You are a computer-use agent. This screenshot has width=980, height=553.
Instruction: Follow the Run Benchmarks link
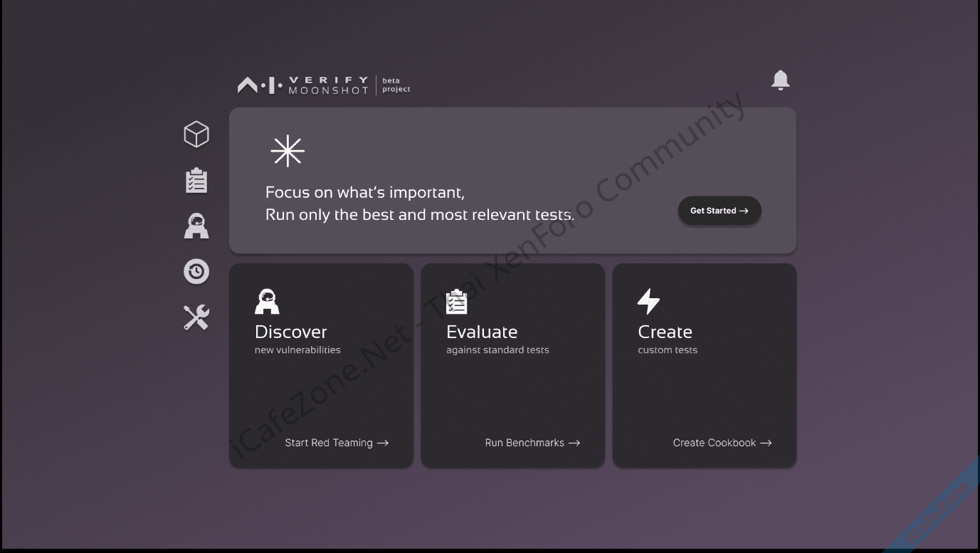point(532,443)
